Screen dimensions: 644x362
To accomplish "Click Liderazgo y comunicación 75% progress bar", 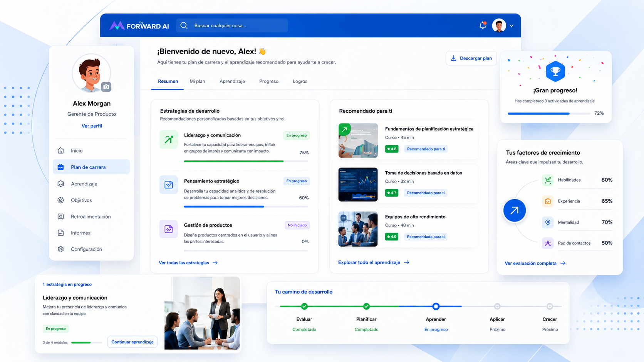I will pyautogui.click(x=246, y=161).
